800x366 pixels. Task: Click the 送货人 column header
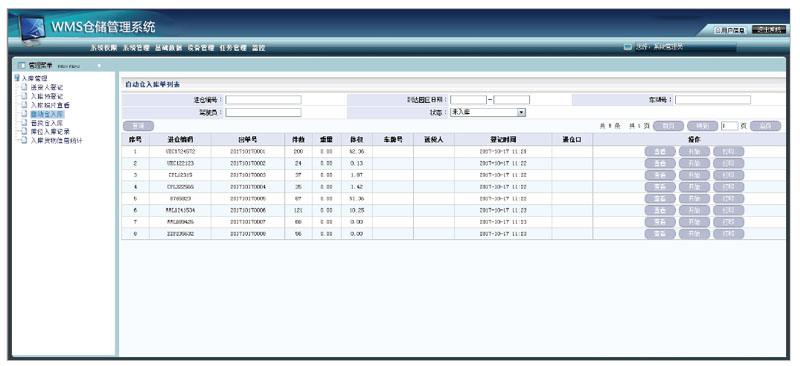434,139
